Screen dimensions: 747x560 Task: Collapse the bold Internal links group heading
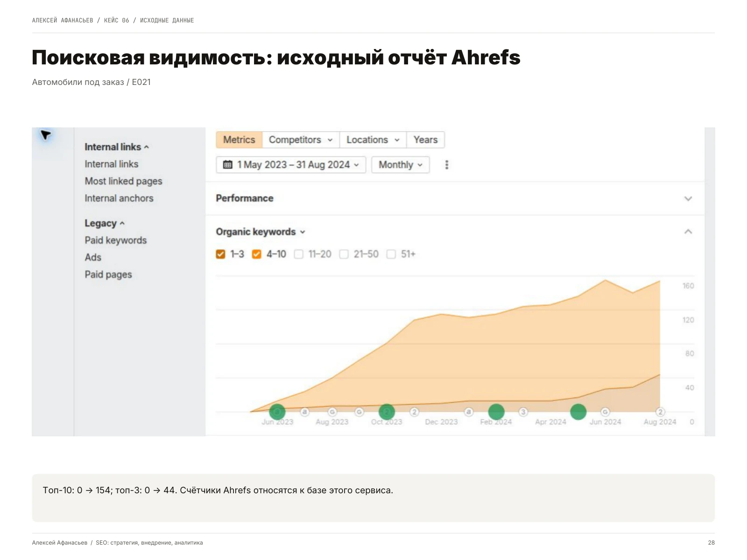pos(117,147)
